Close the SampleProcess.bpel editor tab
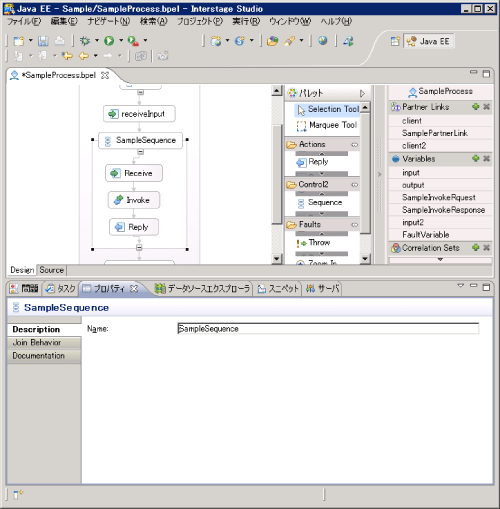 (105, 75)
